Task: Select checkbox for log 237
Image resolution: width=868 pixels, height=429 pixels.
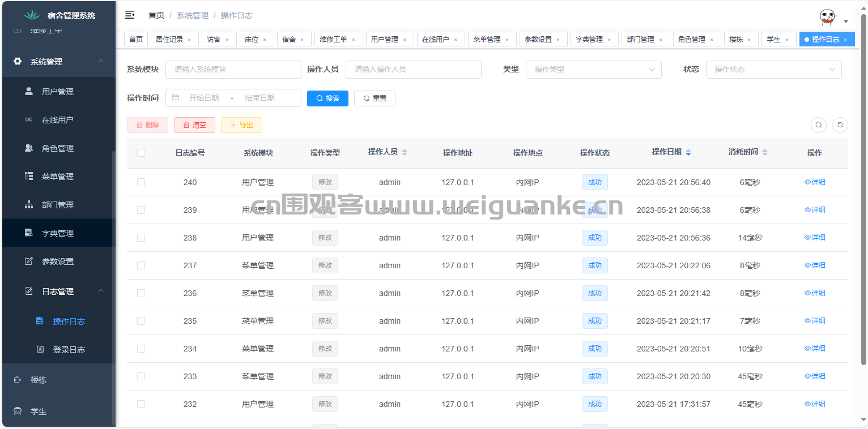Action: (141, 265)
